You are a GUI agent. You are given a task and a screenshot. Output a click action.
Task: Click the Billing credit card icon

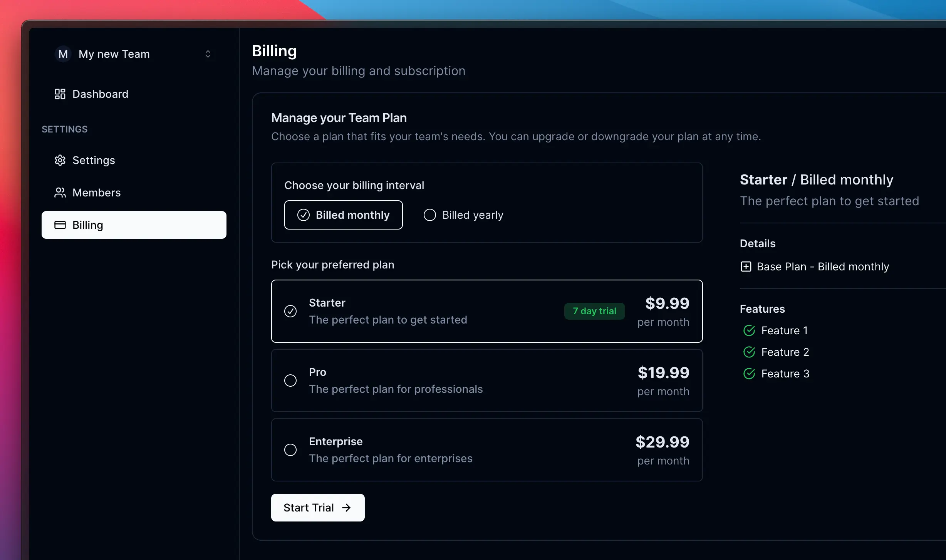[x=60, y=225]
